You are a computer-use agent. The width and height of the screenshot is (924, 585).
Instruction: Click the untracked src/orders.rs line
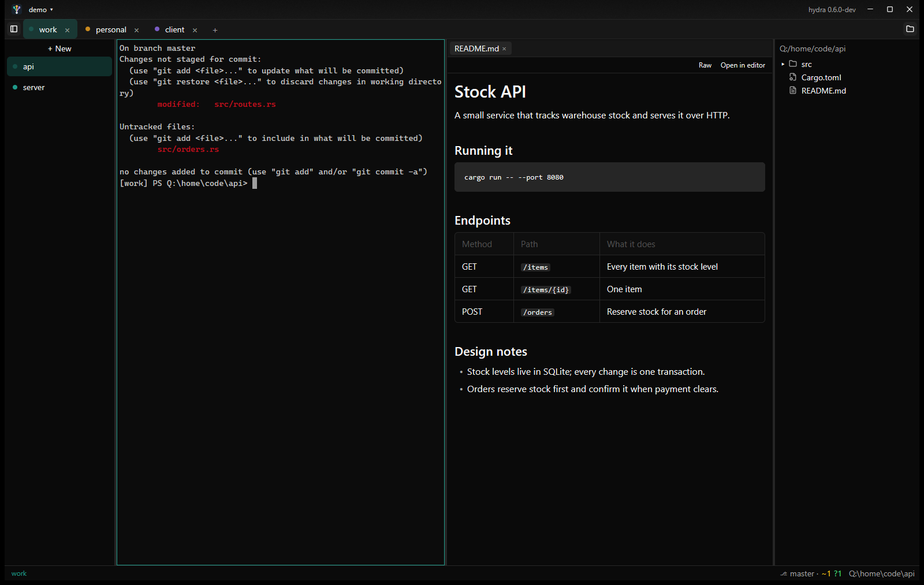(188, 149)
